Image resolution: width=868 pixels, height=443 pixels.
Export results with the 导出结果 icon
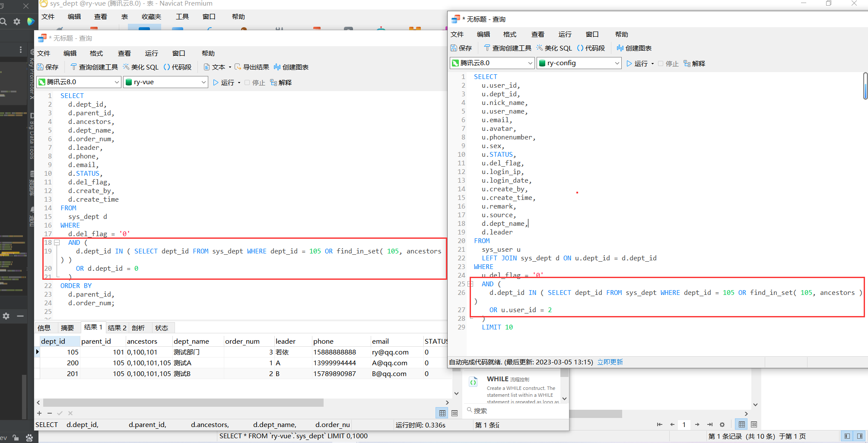click(253, 67)
